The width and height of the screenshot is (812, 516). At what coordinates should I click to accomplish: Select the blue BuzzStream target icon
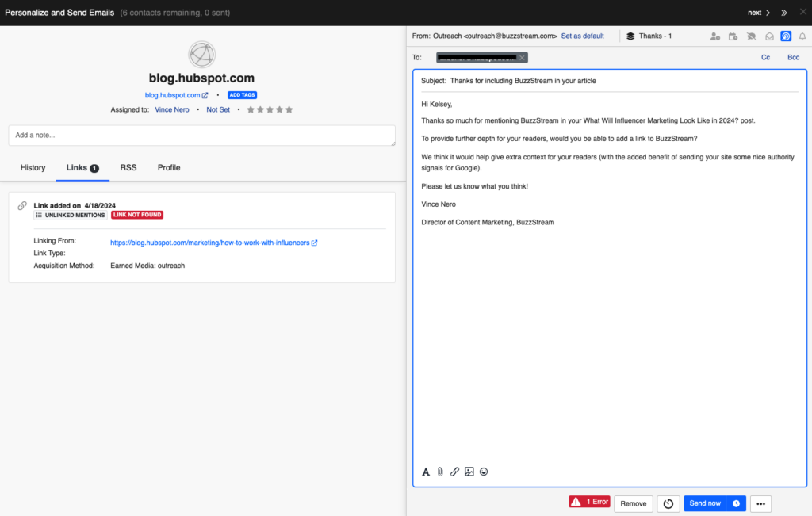coord(785,36)
